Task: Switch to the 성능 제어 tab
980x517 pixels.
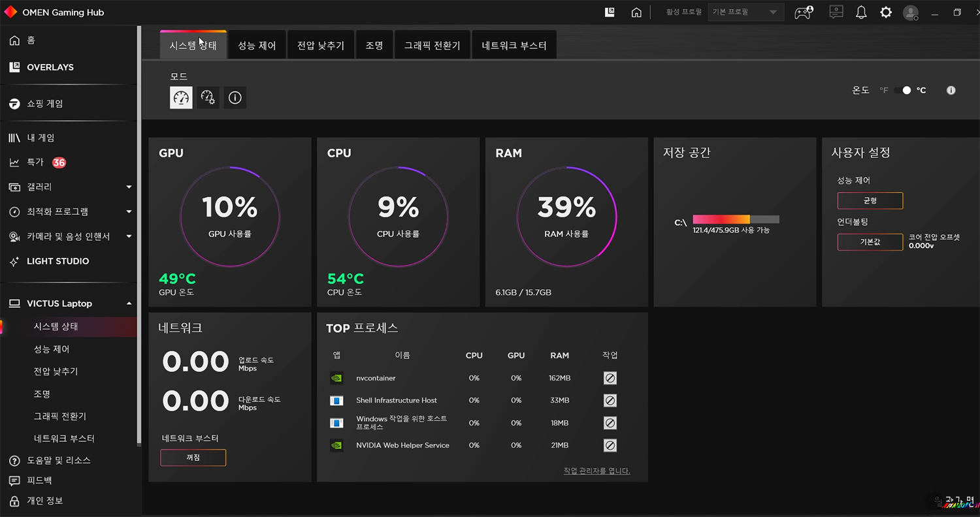Action: tap(257, 46)
